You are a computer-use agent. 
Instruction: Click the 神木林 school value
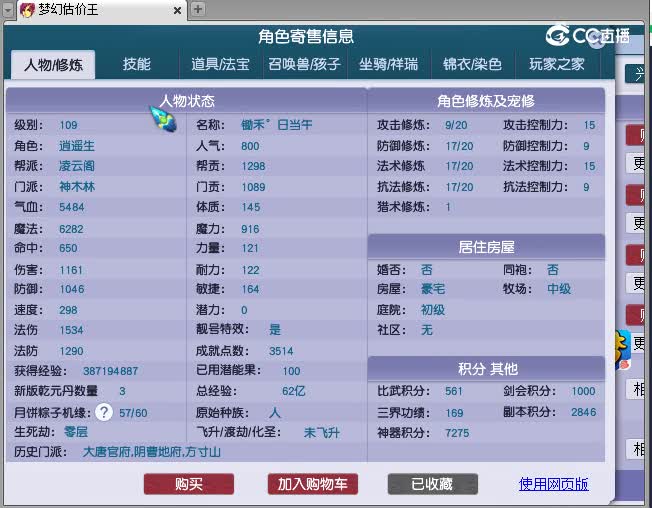77,187
